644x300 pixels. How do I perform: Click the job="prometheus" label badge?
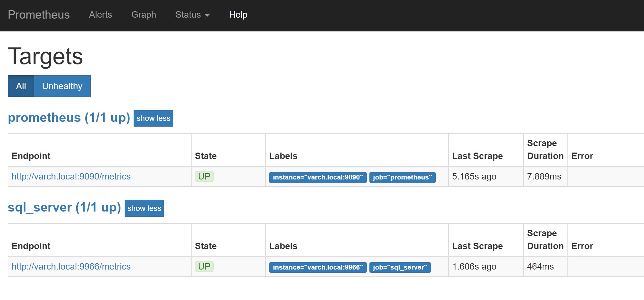(402, 177)
